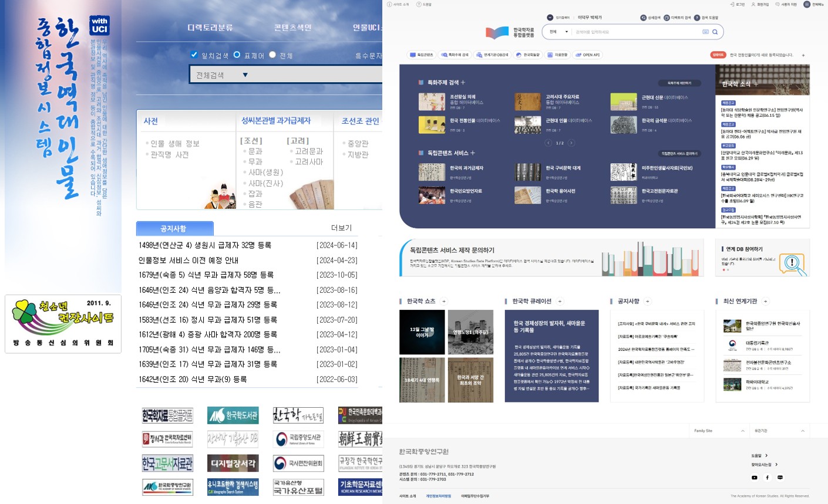Open the 전체 search category dropdown
This screenshot has height=504, width=828.
(558, 32)
